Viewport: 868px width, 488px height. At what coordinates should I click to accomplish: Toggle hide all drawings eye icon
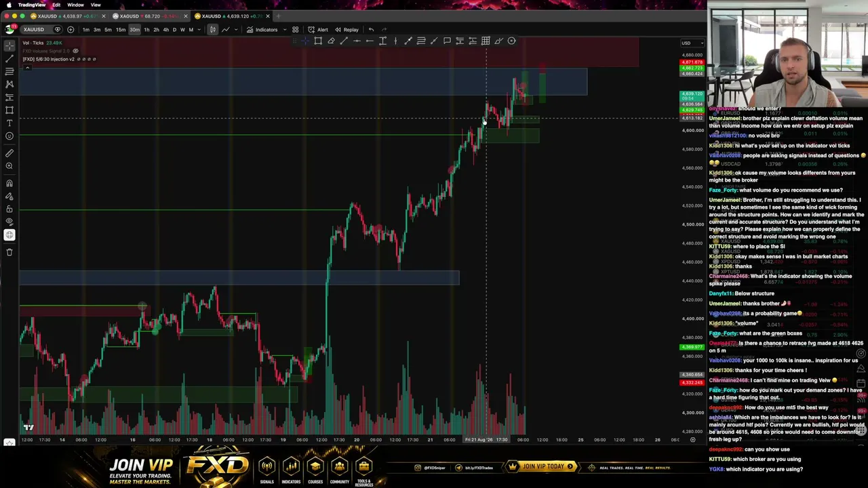[9, 222]
